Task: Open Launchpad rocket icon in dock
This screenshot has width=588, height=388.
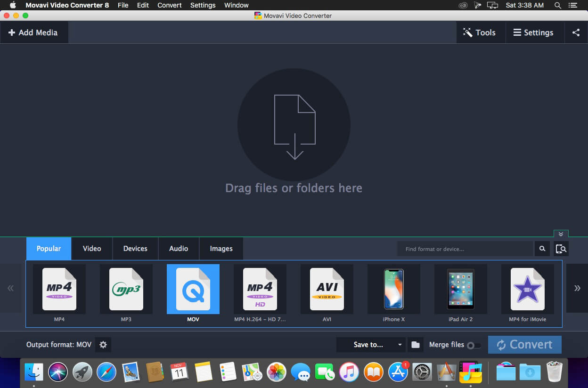Action: pos(82,372)
